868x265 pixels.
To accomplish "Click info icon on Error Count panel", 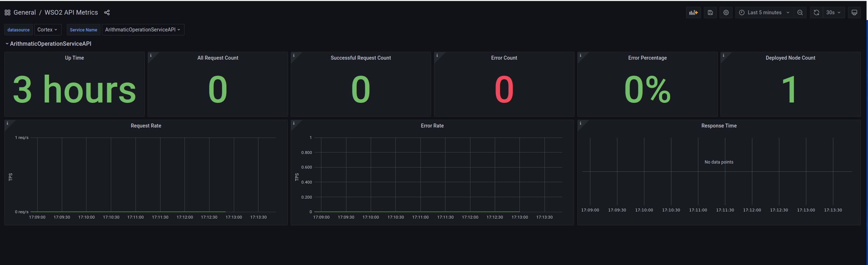I will [437, 55].
